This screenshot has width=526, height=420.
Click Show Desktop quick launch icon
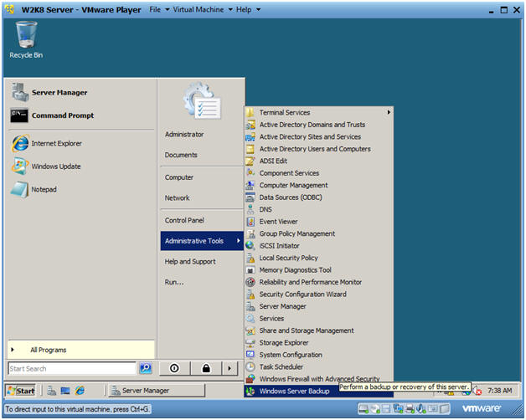pyautogui.click(x=65, y=391)
